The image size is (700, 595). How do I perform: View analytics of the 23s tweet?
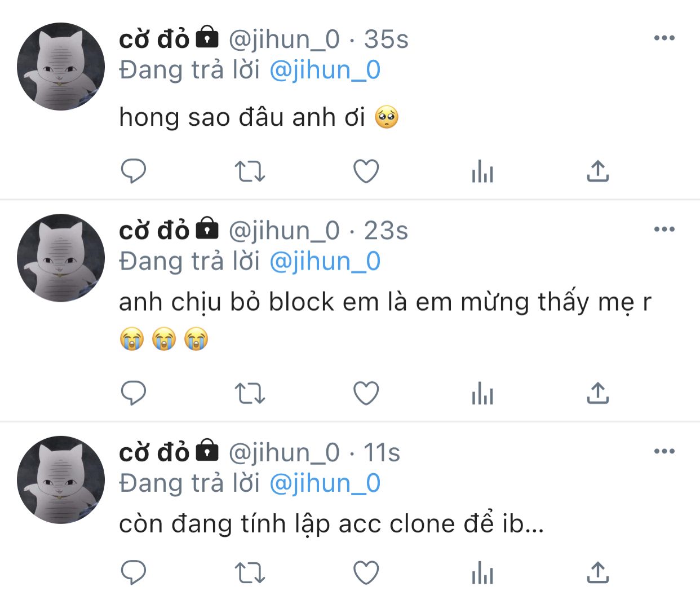click(x=482, y=393)
